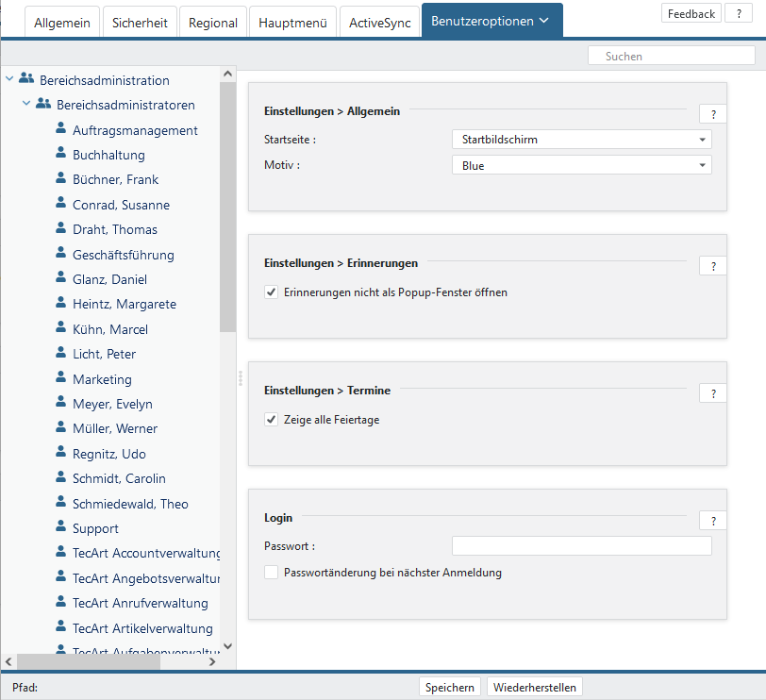The image size is (766, 700).
Task: Open the Motiv dropdown showing Blue
Action: click(581, 165)
